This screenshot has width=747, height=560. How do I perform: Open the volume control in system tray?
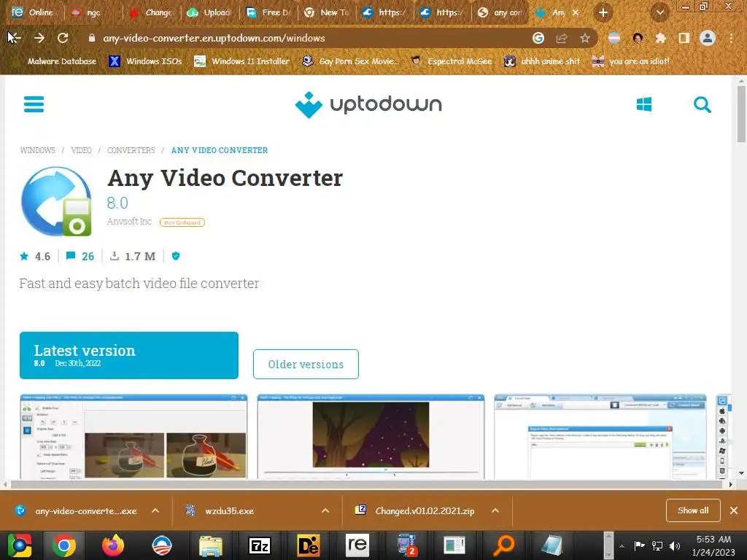(675, 545)
